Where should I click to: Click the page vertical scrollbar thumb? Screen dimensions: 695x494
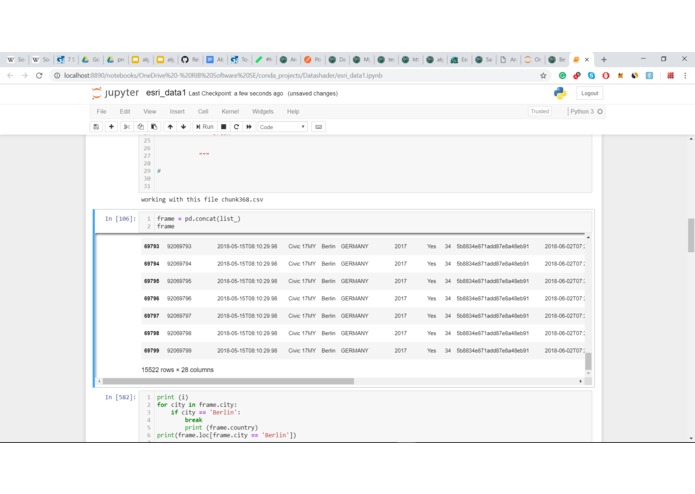pyautogui.click(x=691, y=235)
